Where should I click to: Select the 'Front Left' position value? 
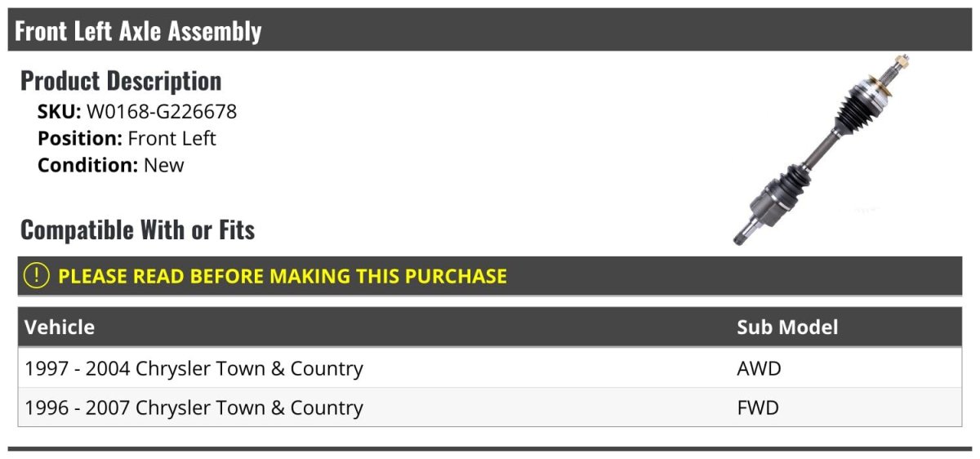point(172,138)
